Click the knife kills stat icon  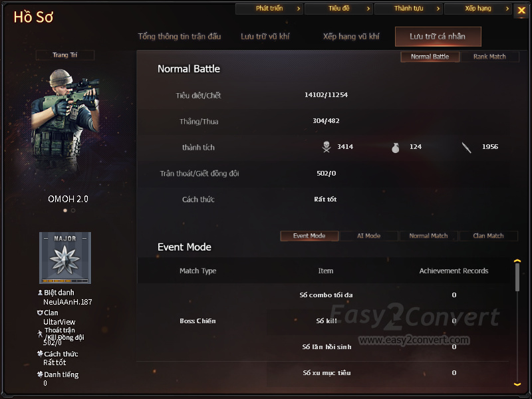467,148
